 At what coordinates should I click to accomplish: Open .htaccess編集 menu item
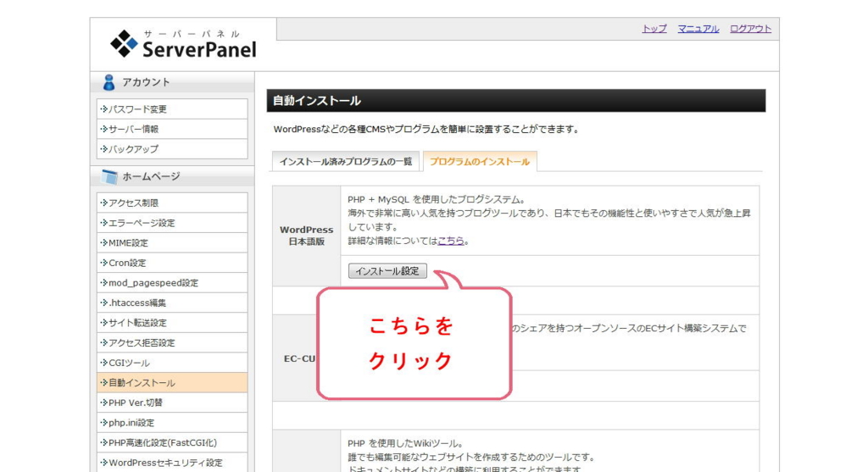(172, 303)
